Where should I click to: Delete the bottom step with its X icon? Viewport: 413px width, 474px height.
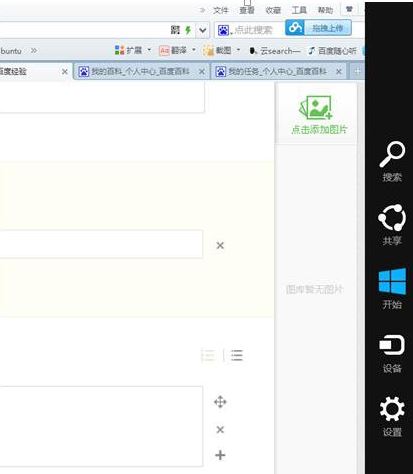click(220, 430)
